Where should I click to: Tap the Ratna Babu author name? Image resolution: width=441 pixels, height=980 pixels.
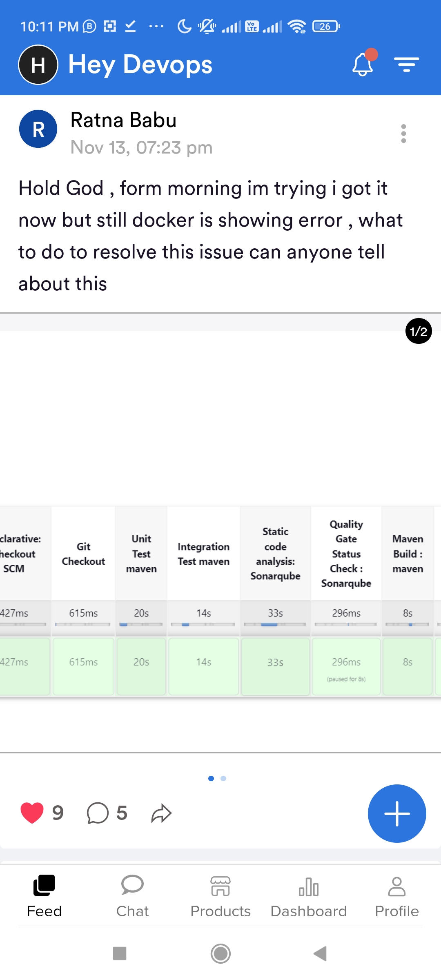click(x=123, y=120)
